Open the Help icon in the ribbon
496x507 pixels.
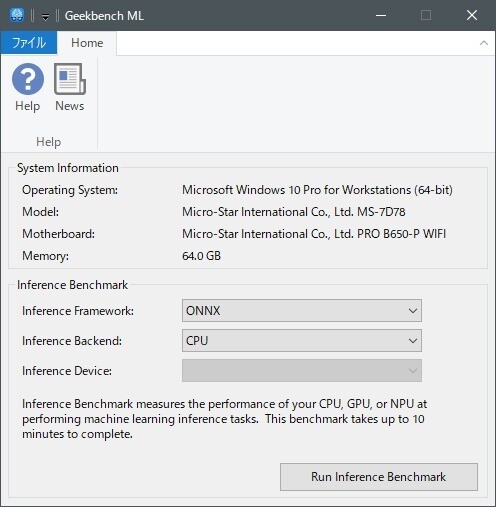pyautogui.click(x=28, y=87)
